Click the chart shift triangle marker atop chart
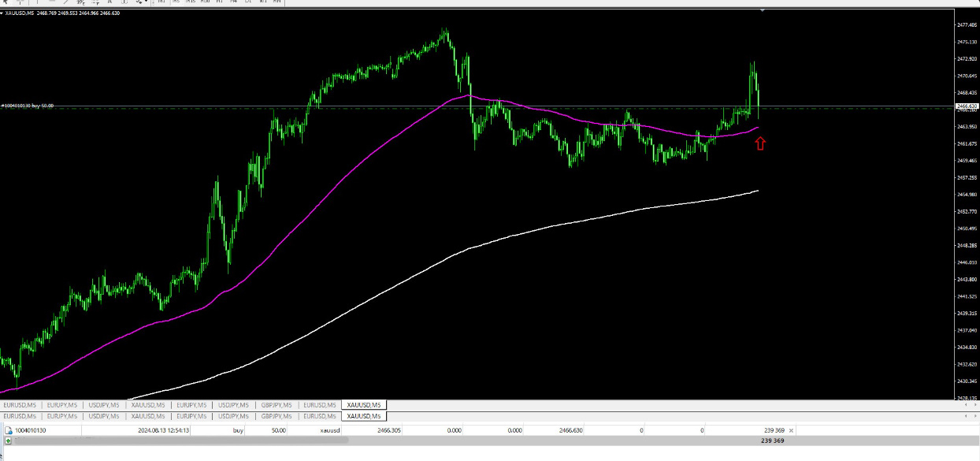The height and width of the screenshot is (461, 980). click(x=762, y=10)
